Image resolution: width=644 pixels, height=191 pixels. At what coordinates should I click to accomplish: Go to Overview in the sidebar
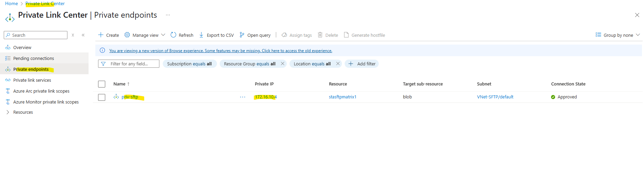coord(22,47)
